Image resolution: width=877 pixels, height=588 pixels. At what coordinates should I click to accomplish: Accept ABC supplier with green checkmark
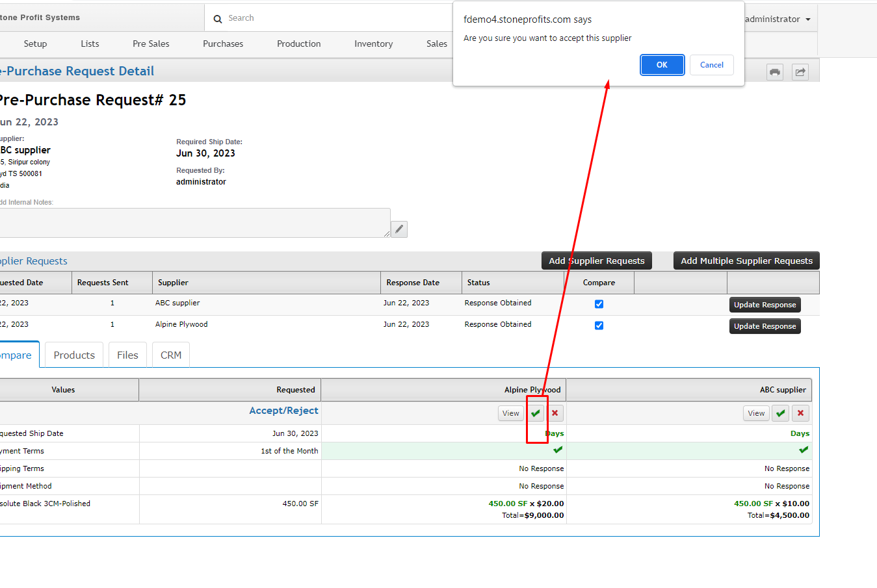(781, 413)
